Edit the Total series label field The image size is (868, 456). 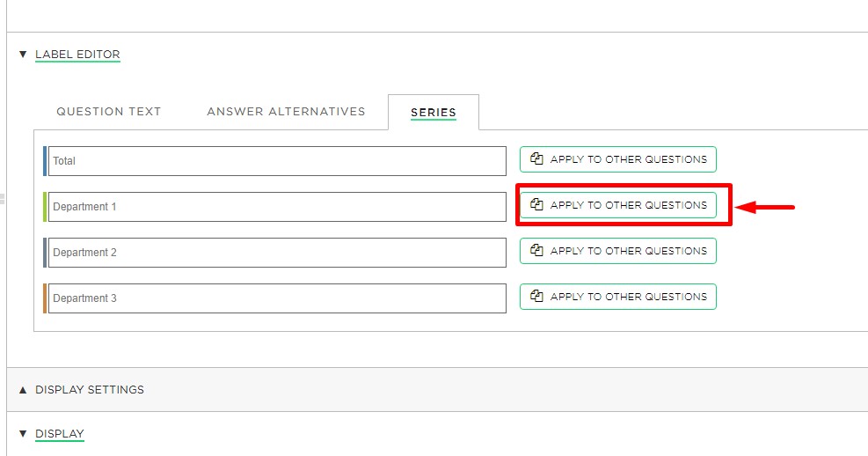click(x=277, y=161)
